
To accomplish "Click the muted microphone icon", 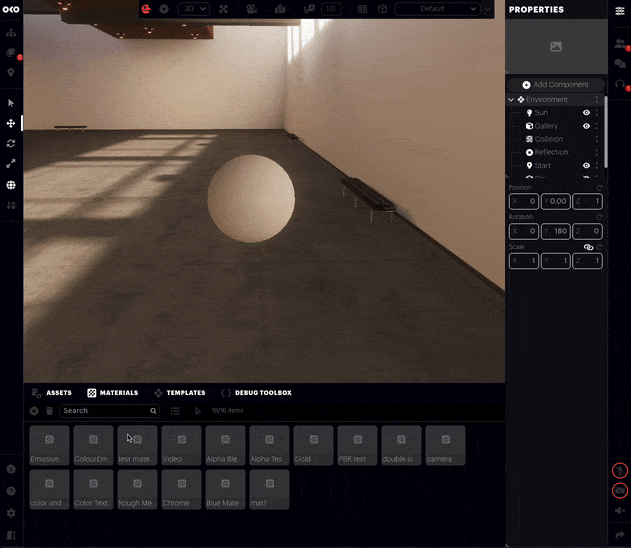I will (620, 470).
